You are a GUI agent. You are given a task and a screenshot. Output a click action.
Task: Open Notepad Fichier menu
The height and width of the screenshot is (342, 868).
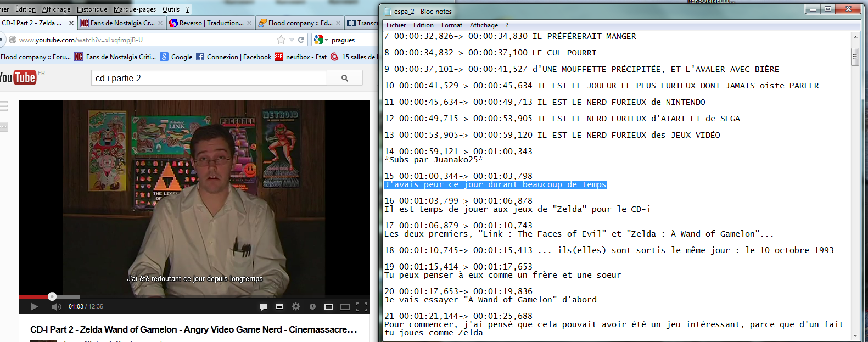click(x=396, y=25)
